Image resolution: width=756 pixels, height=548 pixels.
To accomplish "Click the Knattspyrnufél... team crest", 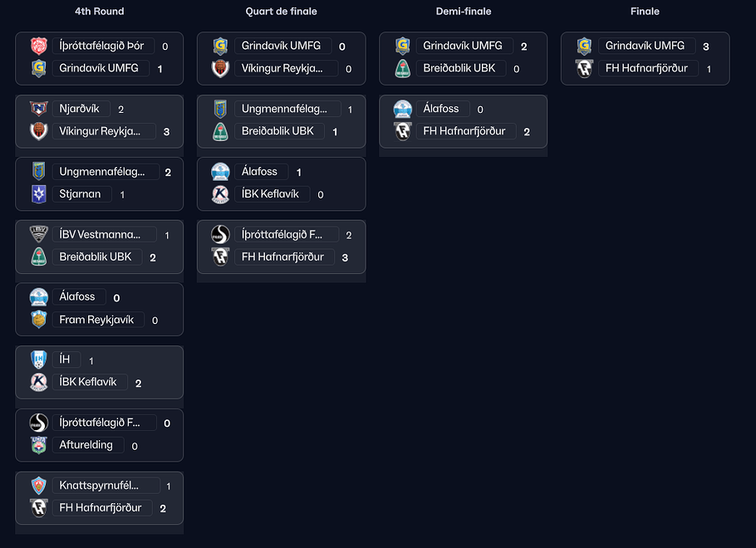I will tap(39, 486).
